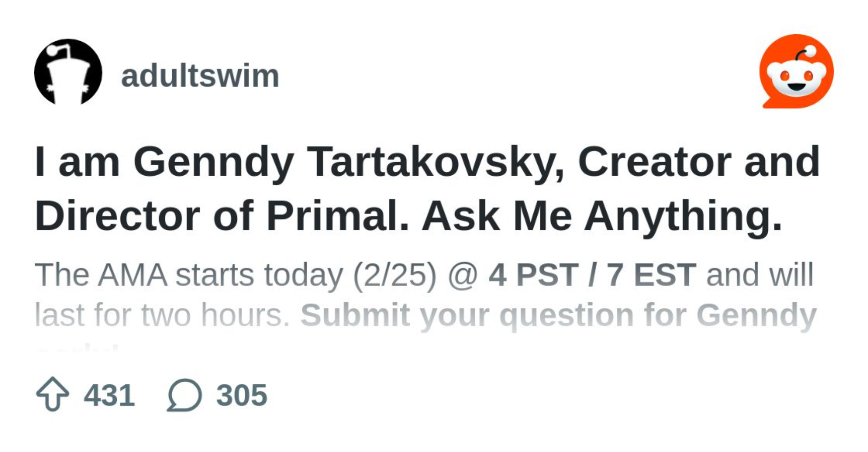Click the Reddit Snoo logo
The height and width of the screenshot is (452, 868).
coord(796,72)
